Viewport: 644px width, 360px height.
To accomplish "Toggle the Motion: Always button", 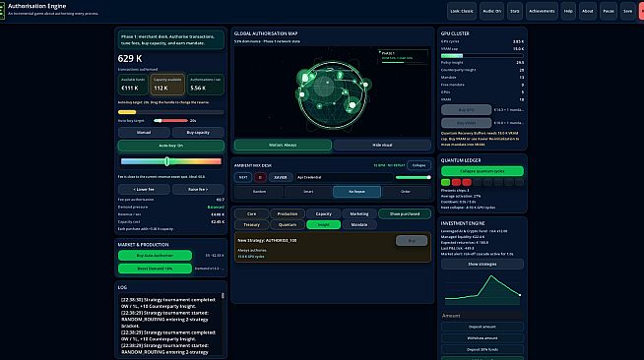I will [283, 145].
